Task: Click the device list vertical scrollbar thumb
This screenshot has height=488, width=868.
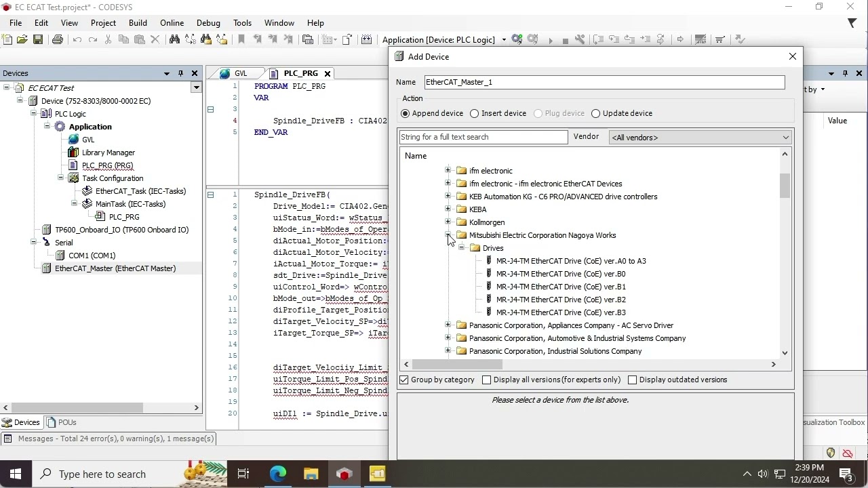Action: (x=785, y=185)
